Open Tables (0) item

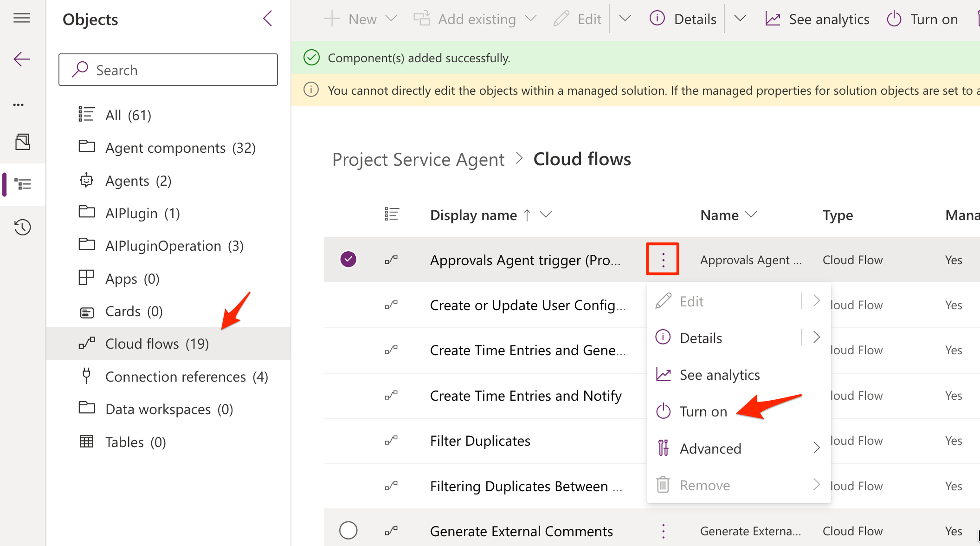168,442
